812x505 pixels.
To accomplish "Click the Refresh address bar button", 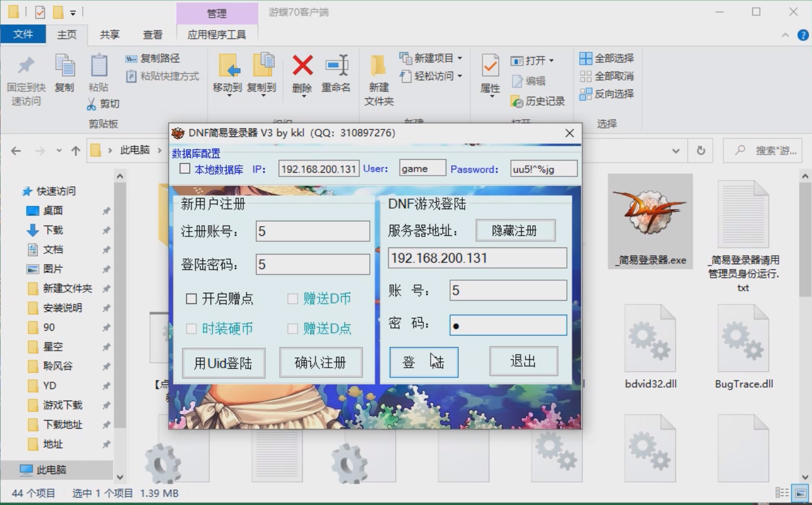I will pyautogui.click(x=701, y=151).
